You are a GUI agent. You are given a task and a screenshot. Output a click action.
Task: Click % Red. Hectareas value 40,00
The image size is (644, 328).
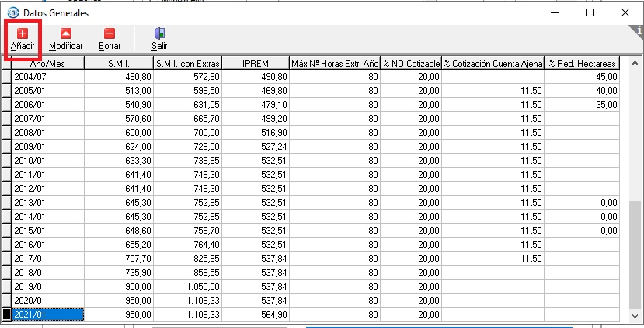pyautogui.click(x=606, y=90)
